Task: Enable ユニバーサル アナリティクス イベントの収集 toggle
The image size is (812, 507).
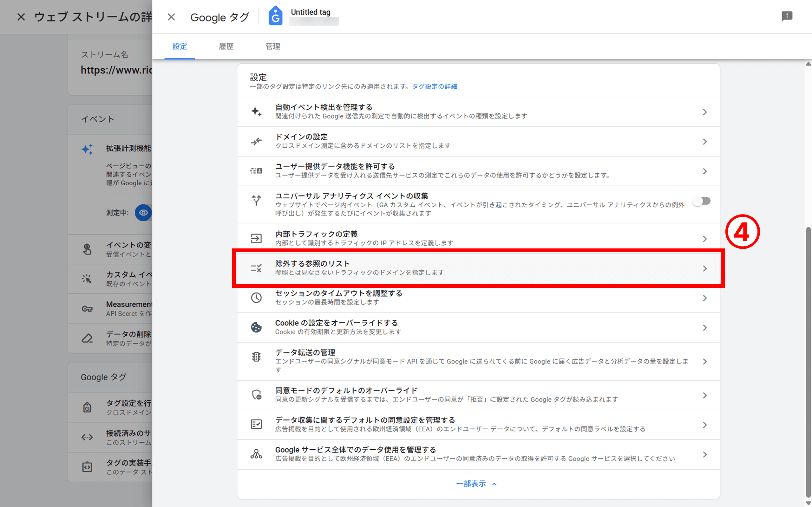Action: 701,201
